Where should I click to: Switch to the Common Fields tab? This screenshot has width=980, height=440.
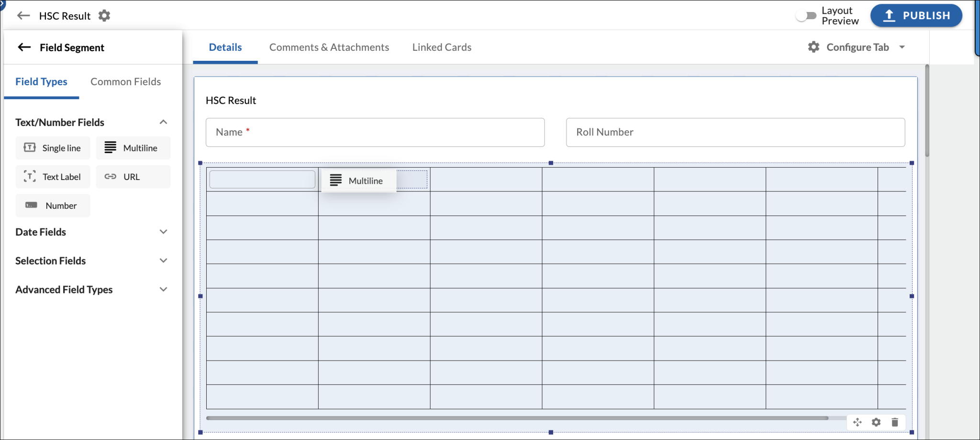125,82
